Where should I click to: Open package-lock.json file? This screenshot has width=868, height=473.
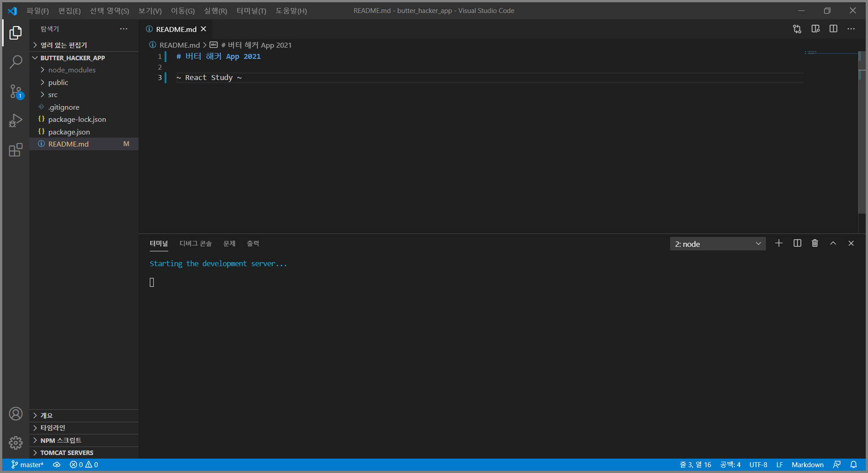(x=84, y=119)
